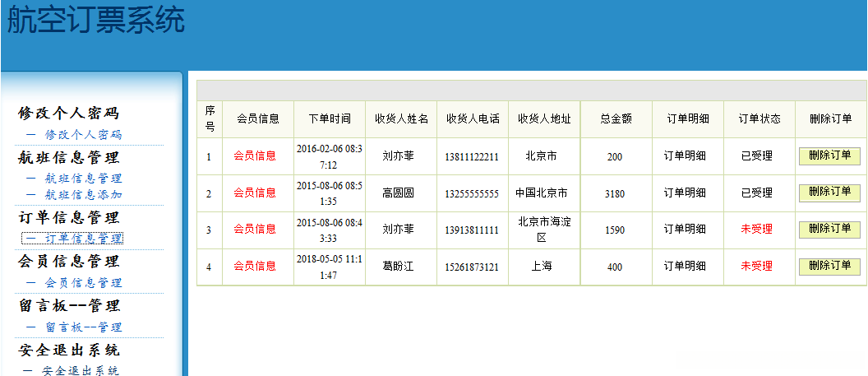The image size is (868, 376).
Task: Click the 修改个人密码 section heading
Action: (69, 114)
